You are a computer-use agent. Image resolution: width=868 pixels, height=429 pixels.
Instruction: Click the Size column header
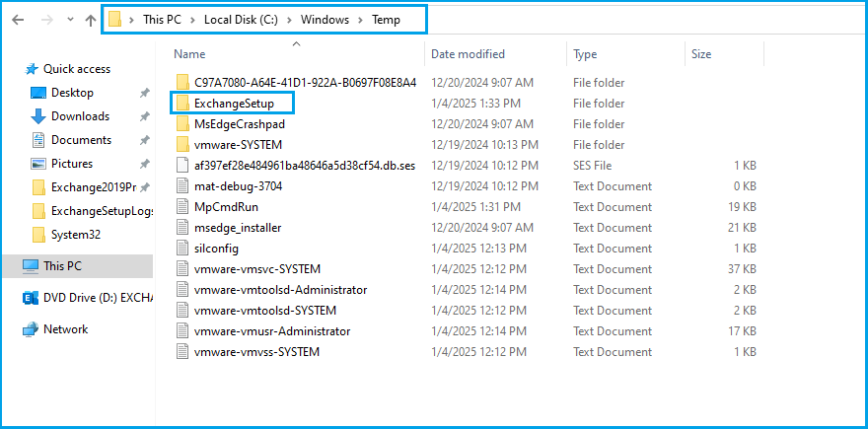click(700, 54)
